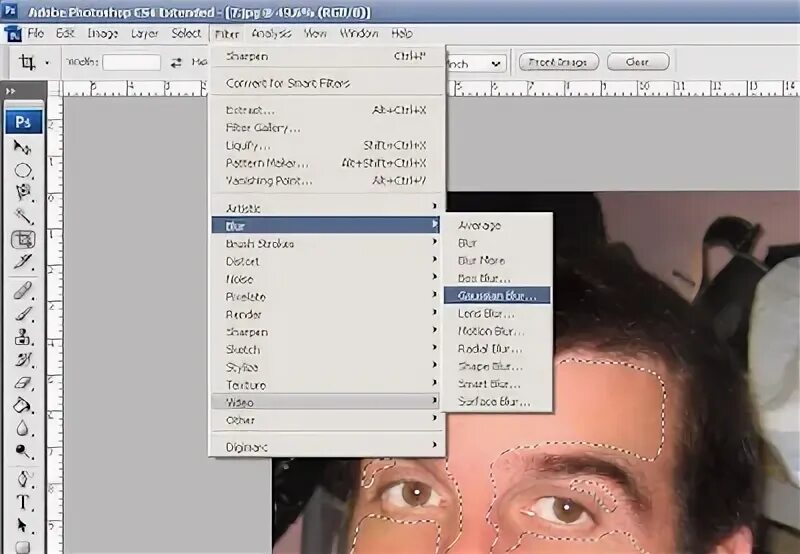Image resolution: width=800 pixels, height=554 pixels.
Task: Click the swap width and height arrows
Action: [x=176, y=63]
